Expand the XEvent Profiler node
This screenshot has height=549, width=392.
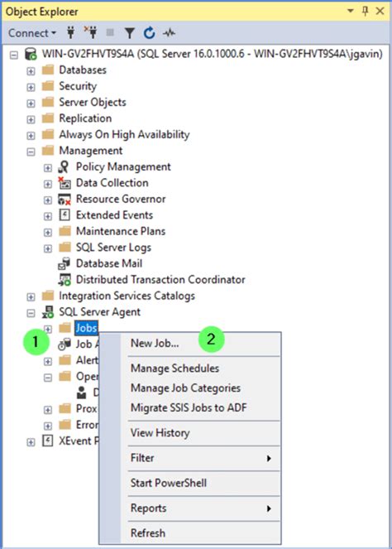31,441
